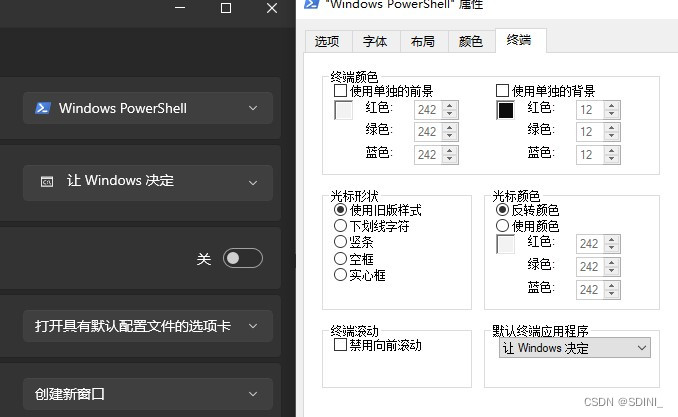This screenshot has height=417, width=678.
Task: Click the cursor color preview swatch
Action: 505,244
